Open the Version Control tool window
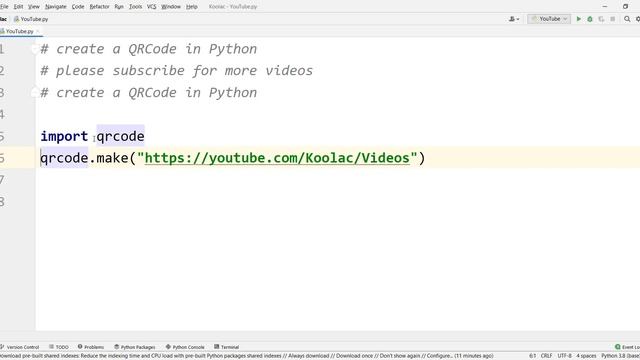640x360 pixels. point(20,347)
